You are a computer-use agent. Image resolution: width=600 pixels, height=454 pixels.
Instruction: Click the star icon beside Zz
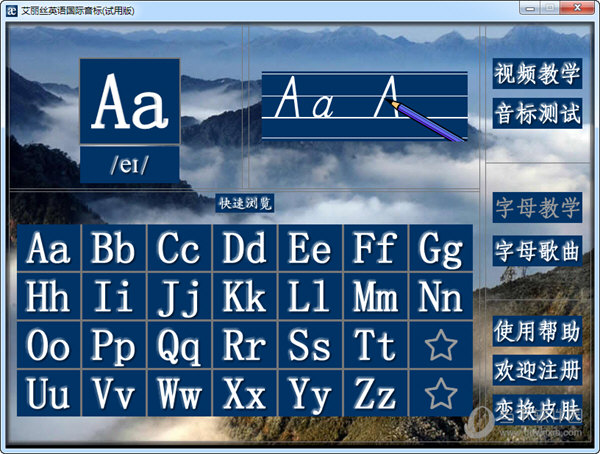click(x=440, y=393)
